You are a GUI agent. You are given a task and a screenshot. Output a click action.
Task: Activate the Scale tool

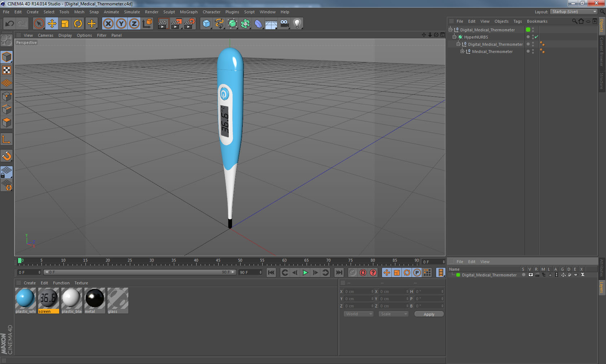[65, 24]
